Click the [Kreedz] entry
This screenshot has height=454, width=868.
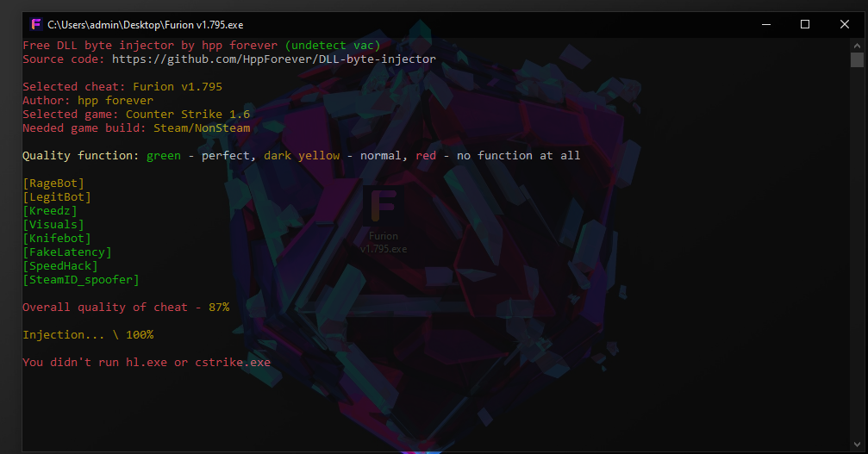click(50, 211)
